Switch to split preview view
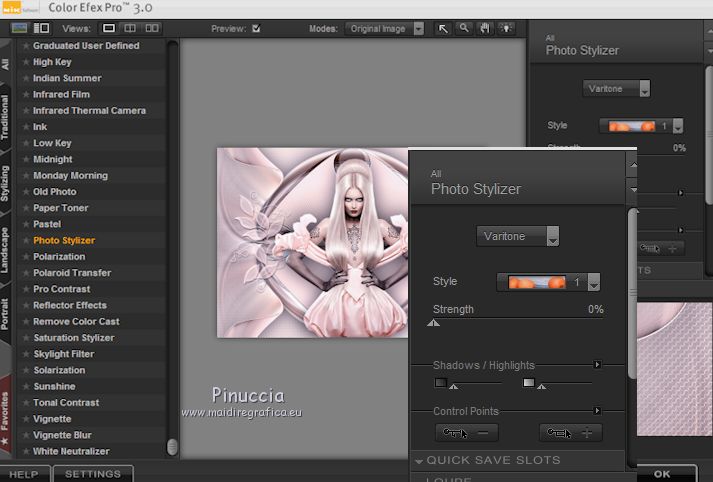This screenshot has width=713, height=482. pos(131,29)
